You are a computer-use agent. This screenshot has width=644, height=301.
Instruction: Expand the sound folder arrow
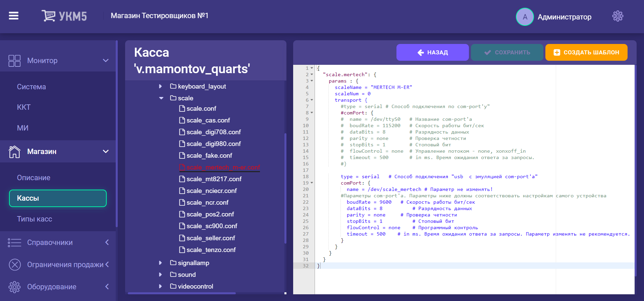coord(160,274)
